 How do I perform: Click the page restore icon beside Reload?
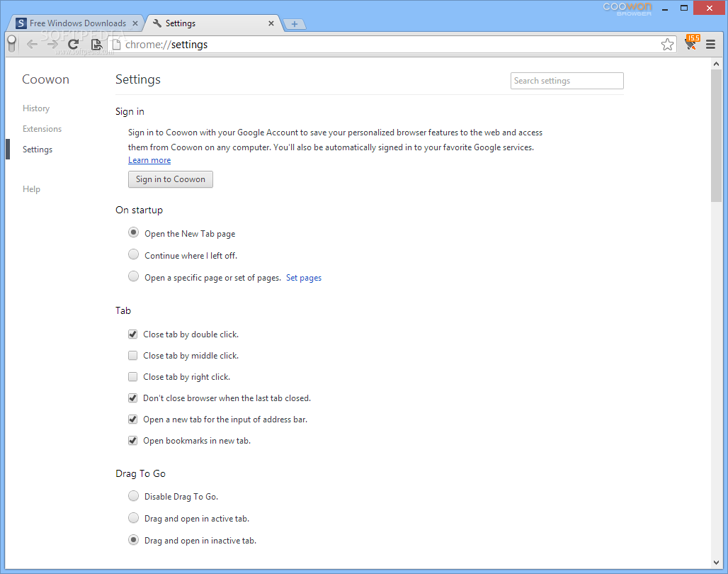96,45
